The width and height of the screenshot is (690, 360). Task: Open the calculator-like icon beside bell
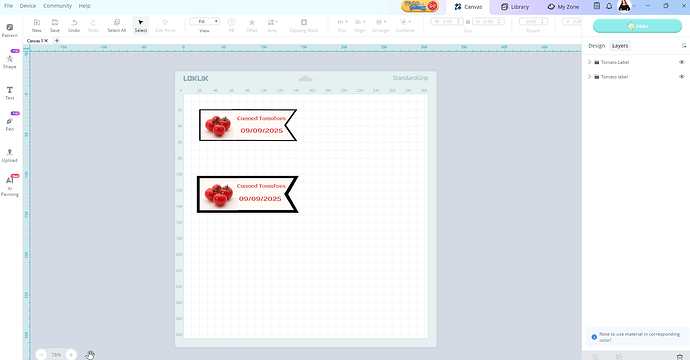[x=597, y=6]
